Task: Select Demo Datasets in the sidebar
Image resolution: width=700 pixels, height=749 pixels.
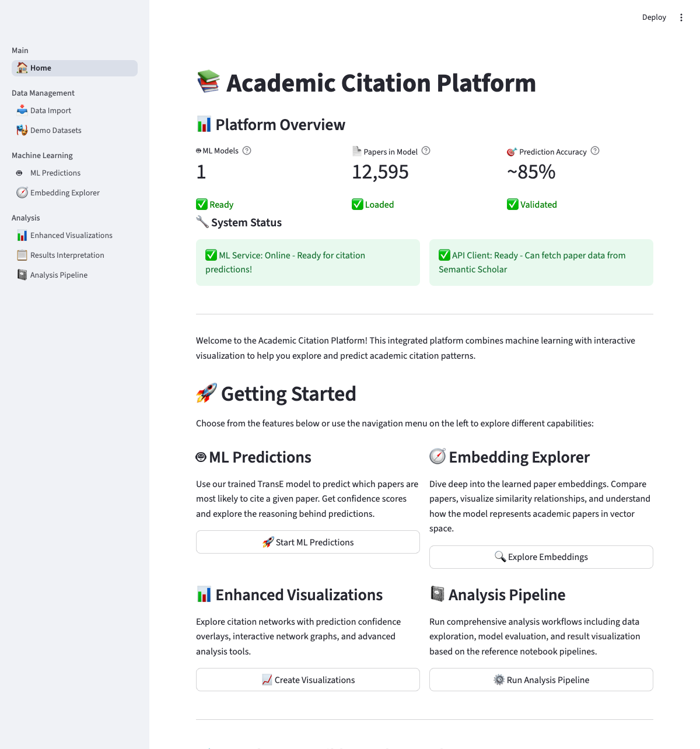Action: tap(56, 131)
